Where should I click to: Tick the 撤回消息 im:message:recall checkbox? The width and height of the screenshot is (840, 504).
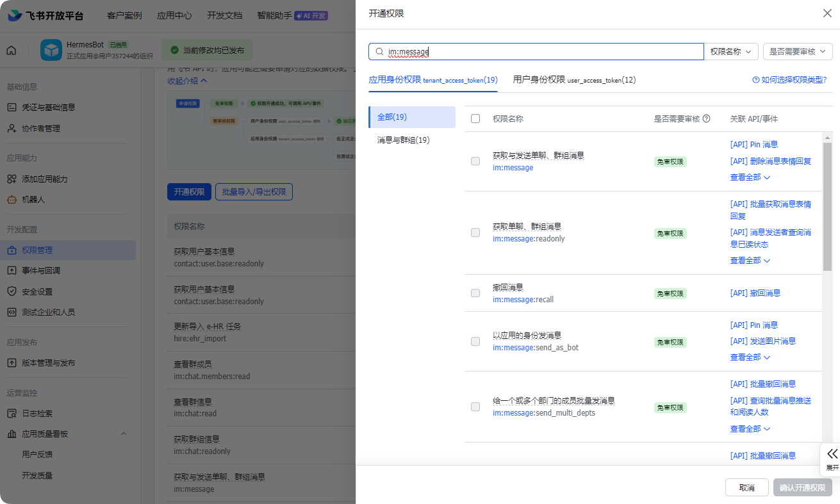475,293
